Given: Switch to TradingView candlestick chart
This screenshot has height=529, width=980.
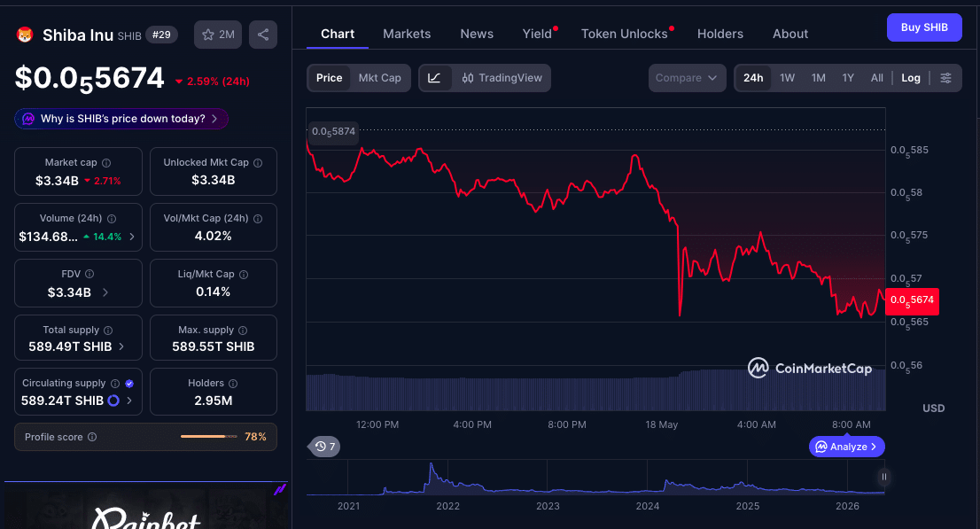Looking at the screenshot, I should pos(502,78).
